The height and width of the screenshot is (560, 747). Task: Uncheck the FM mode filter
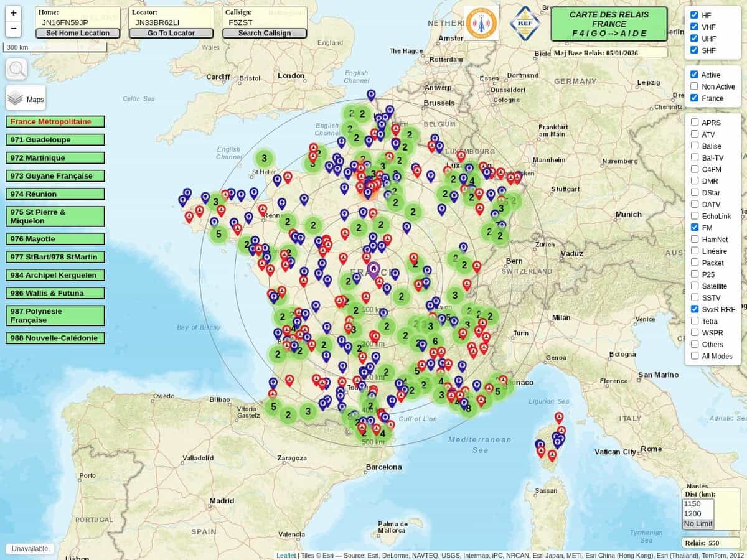694,227
